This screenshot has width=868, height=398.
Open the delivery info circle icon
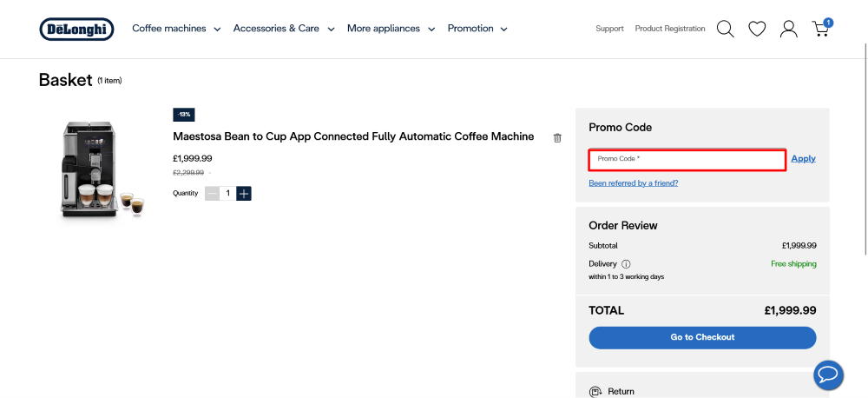626,264
